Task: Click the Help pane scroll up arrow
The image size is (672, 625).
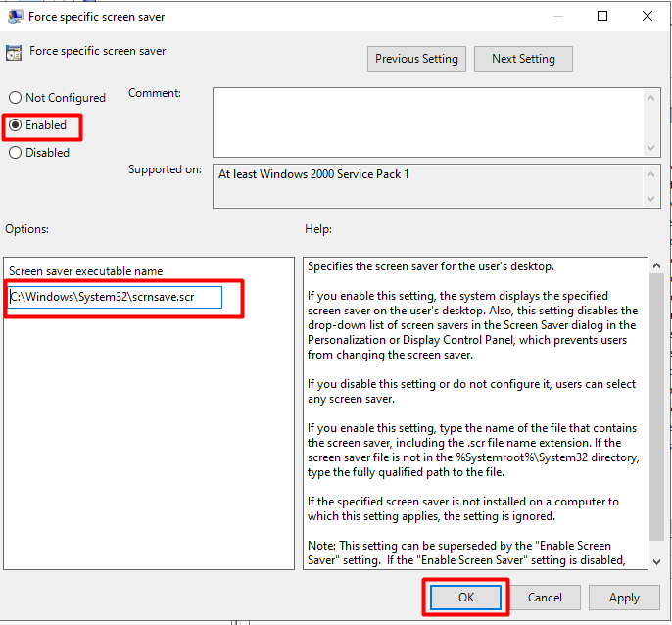Action: [656, 266]
